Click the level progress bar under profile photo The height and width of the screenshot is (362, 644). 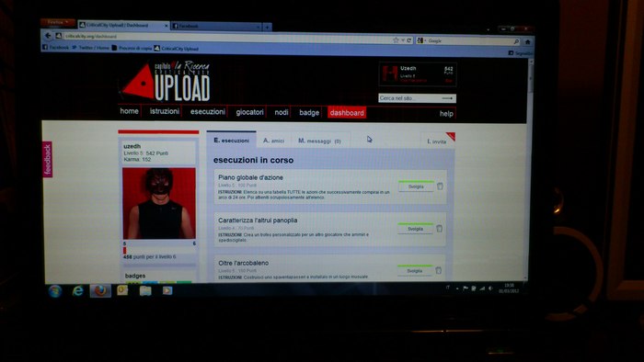(x=159, y=251)
